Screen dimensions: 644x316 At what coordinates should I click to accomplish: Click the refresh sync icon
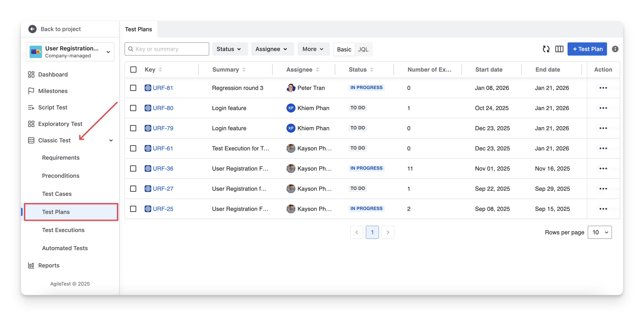click(546, 49)
